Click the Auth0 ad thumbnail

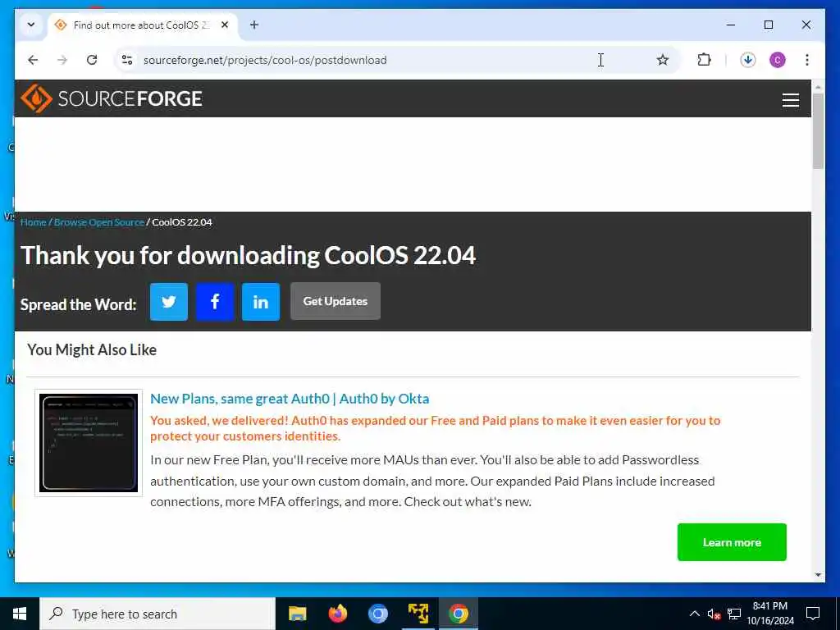[x=89, y=443]
